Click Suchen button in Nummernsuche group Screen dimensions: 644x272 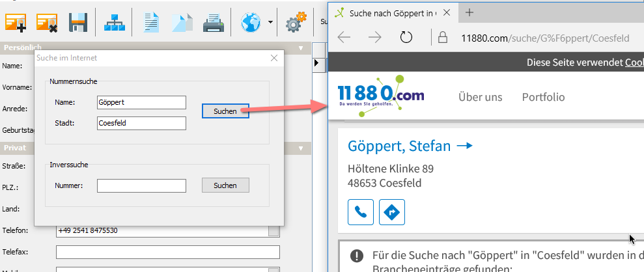pos(225,111)
